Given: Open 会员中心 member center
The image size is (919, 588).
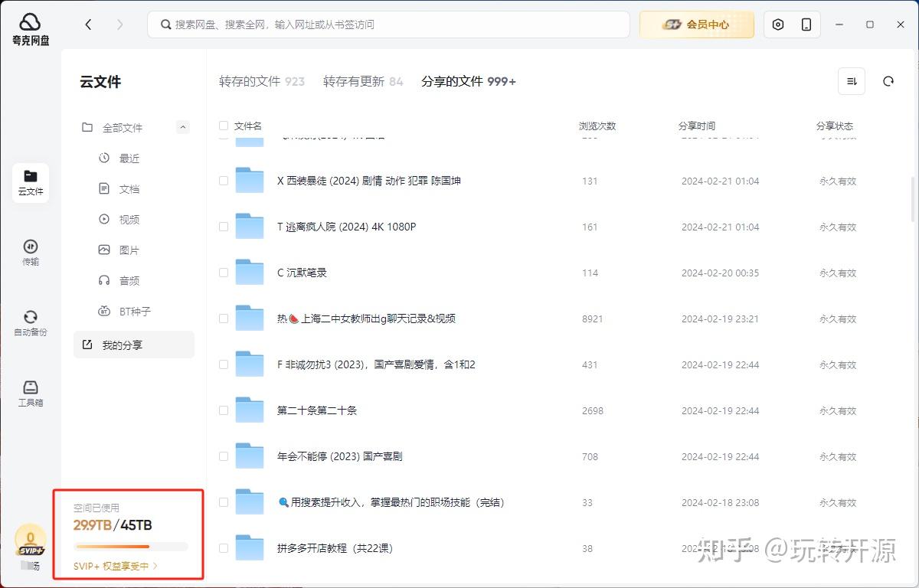Looking at the screenshot, I should 697,24.
